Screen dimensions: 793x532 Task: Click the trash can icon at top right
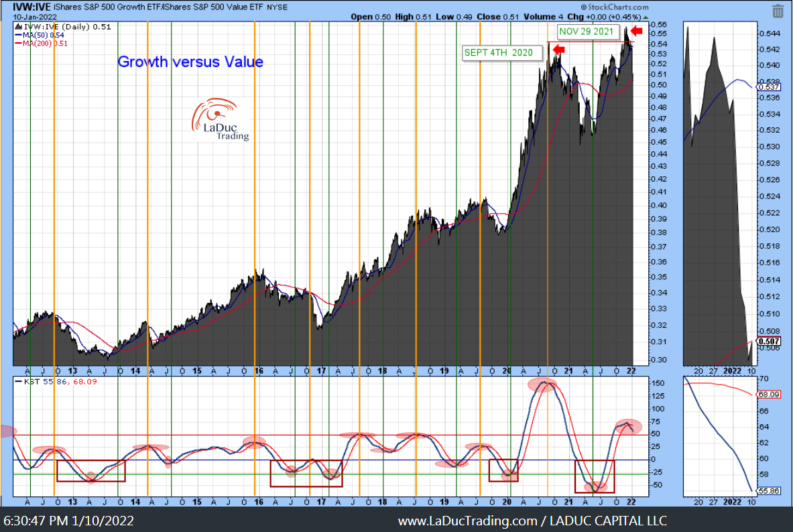click(778, 11)
